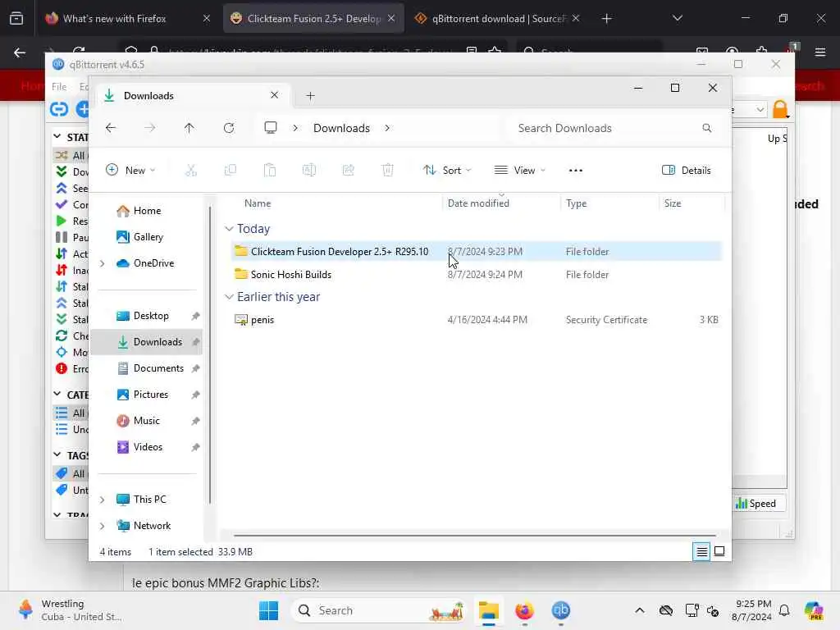Open the Firefox hamburger menu

pos(820,52)
